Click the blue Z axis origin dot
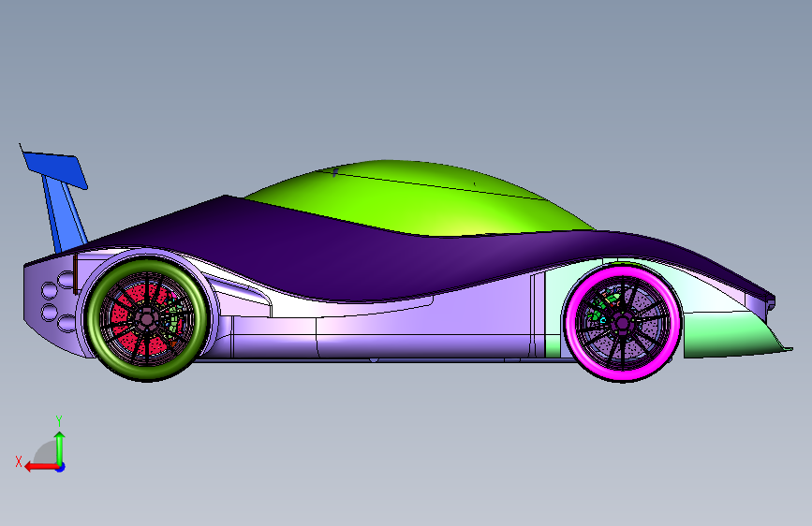The image size is (812, 526). (61, 467)
